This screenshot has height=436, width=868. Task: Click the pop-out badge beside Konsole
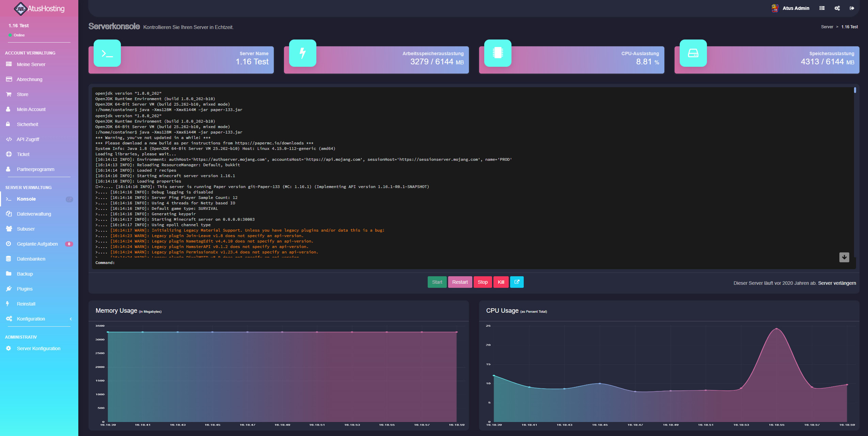tap(69, 199)
